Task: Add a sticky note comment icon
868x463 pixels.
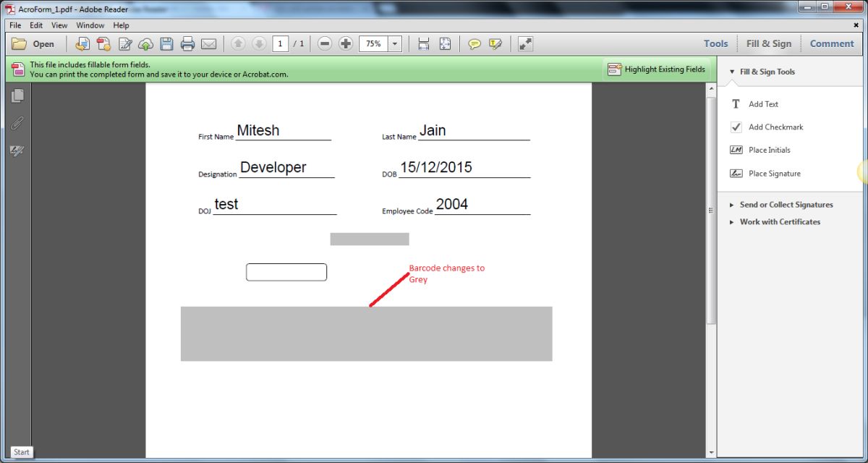Action: [x=475, y=44]
